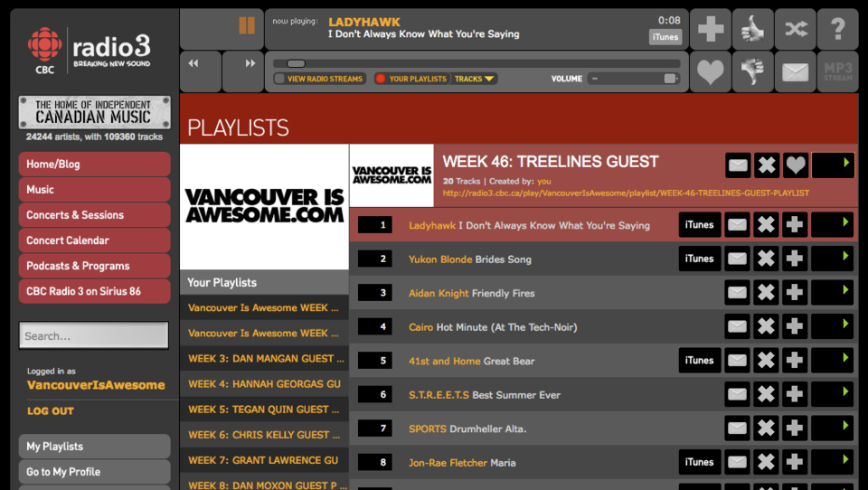Open the Home/Blog menu item

(x=95, y=165)
